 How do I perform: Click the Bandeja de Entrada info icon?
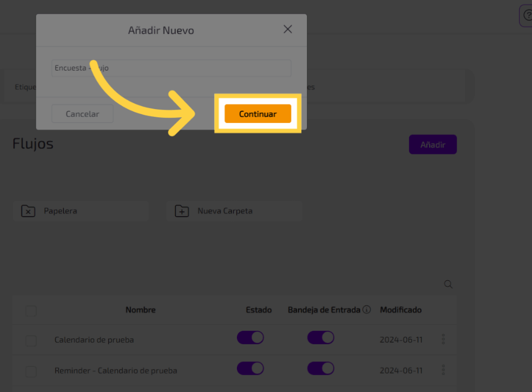(x=367, y=310)
